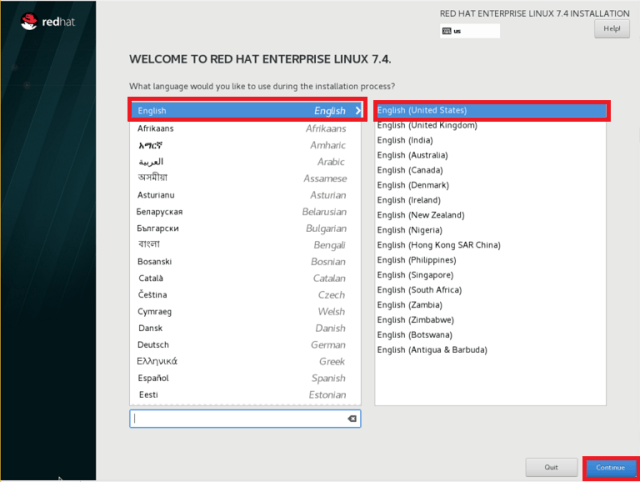Image resolution: width=640 pixels, height=482 pixels.
Task: Select the Greek language row
Action: pyautogui.click(x=246, y=361)
